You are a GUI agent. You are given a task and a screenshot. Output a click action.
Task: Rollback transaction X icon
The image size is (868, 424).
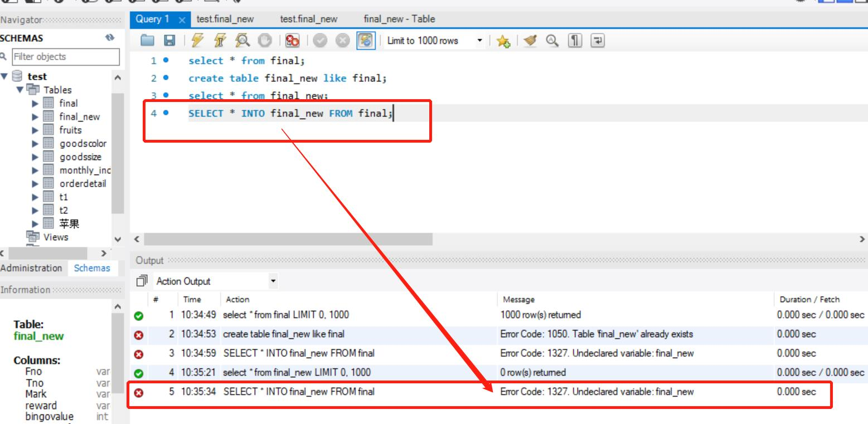(343, 41)
